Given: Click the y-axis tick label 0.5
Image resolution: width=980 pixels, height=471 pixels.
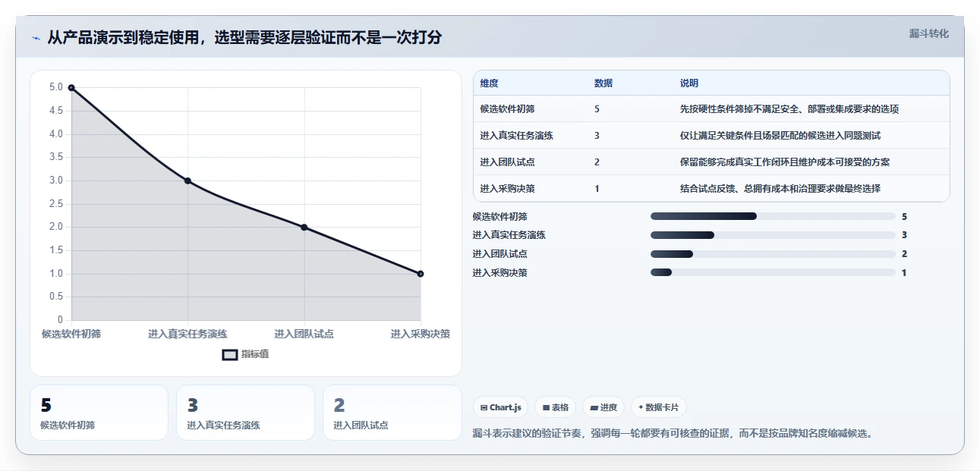Looking at the screenshot, I should pyautogui.click(x=56, y=297).
